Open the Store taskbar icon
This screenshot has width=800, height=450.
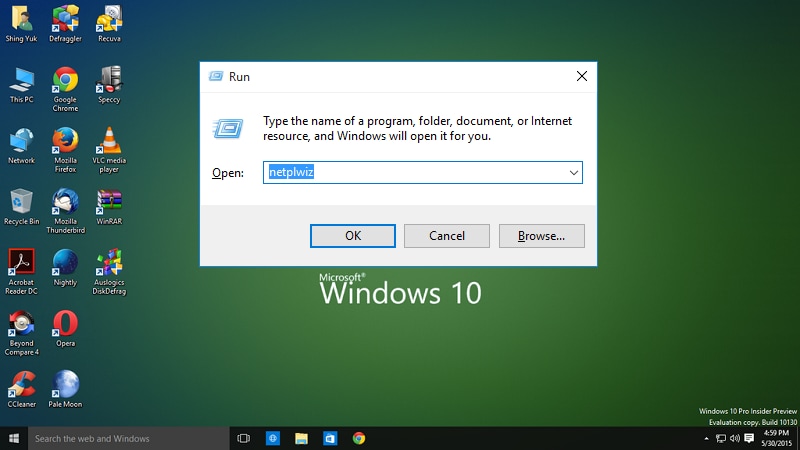pos(330,438)
